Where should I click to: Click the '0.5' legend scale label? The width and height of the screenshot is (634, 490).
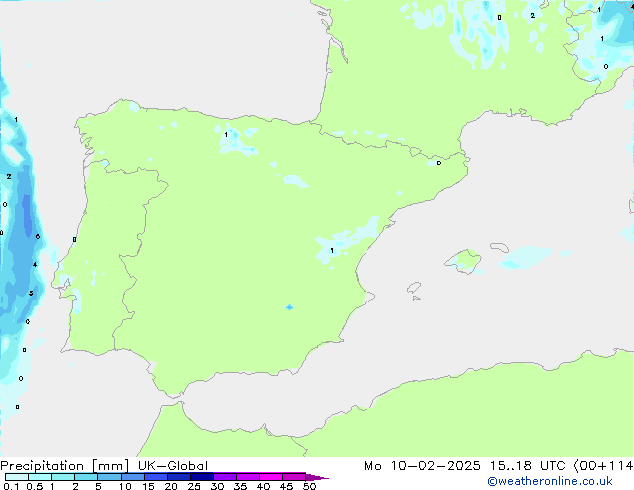point(34,486)
